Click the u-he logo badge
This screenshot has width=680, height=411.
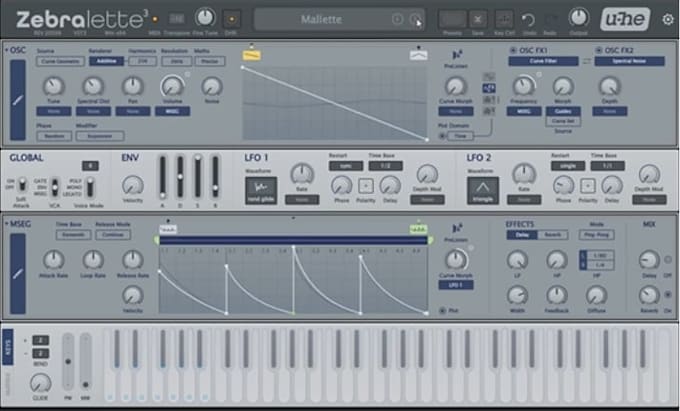(x=625, y=19)
